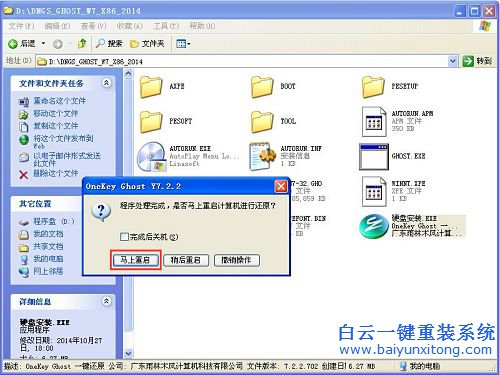Click the GHO file name text
500x375 pixels.
click(x=307, y=184)
